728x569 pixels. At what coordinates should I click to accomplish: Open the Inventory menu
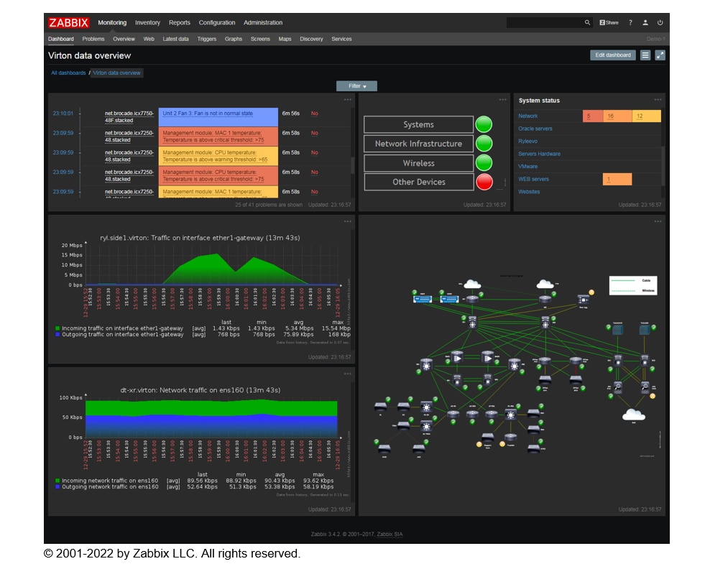tap(147, 22)
